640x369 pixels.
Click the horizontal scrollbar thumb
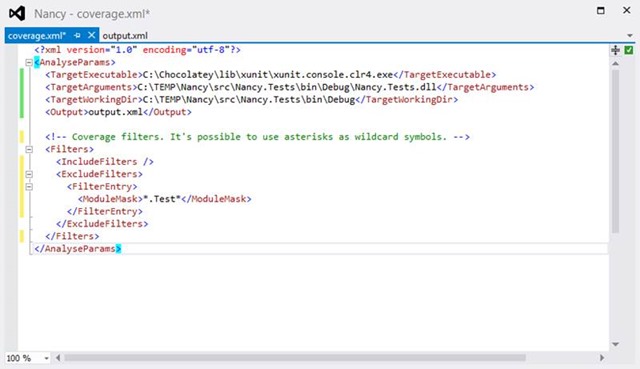(295, 358)
